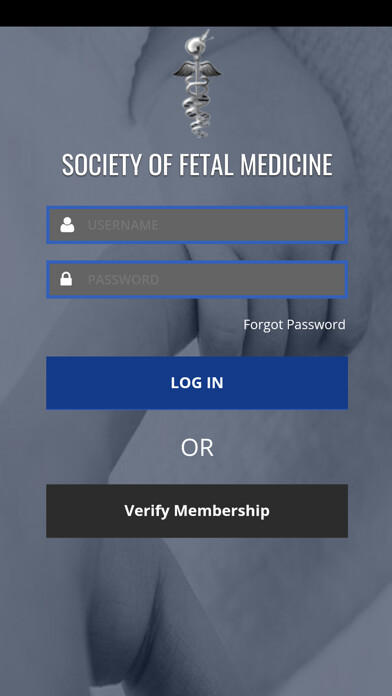Click the word MEDICINE in the title
392x696 pixels.
(x=286, y=165)
